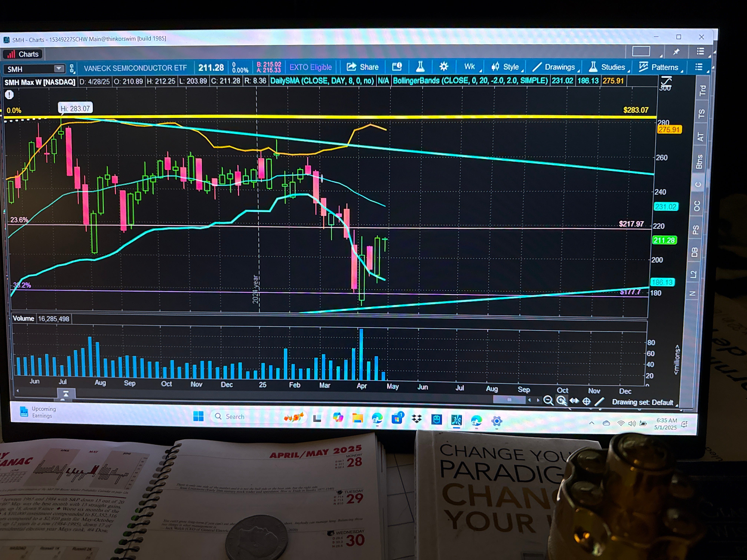
Task: Open the toolbar row list menu icon
Action: click(698, 67)
